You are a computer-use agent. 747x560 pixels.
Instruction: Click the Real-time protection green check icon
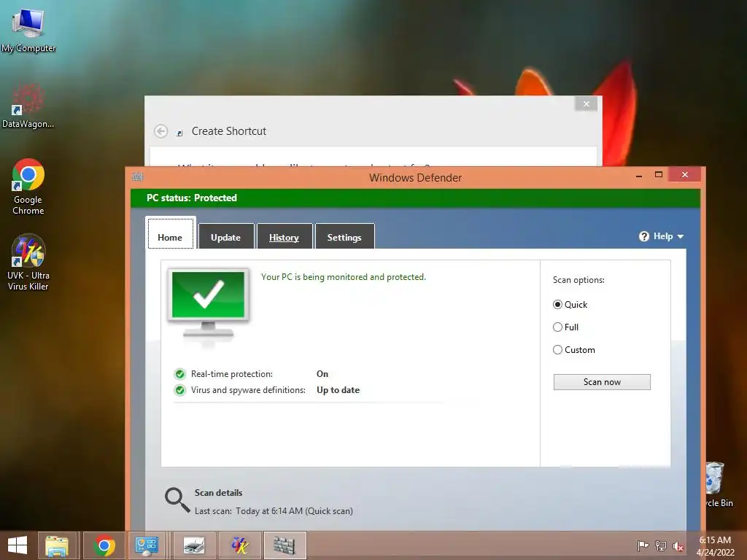[x=179, y=374]
